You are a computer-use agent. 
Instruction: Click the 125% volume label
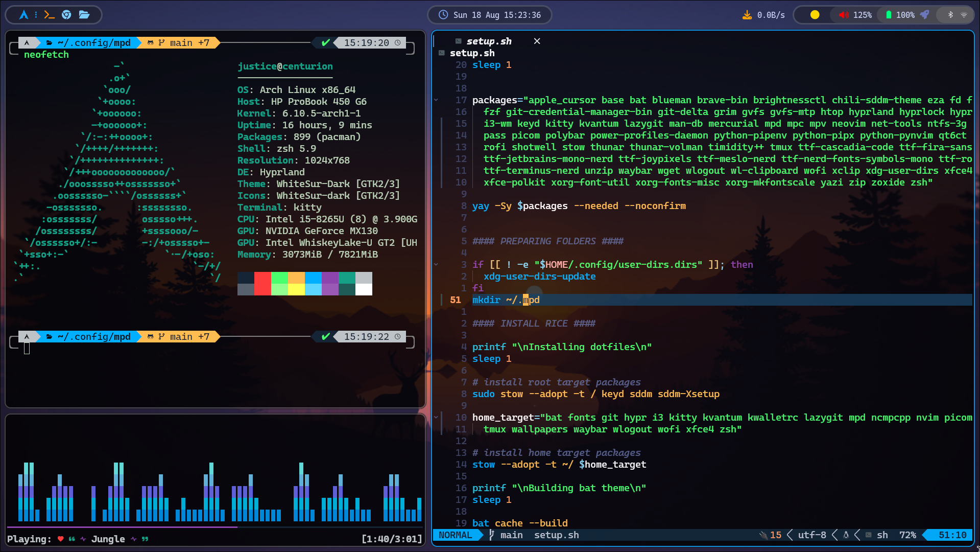(863, 15)
